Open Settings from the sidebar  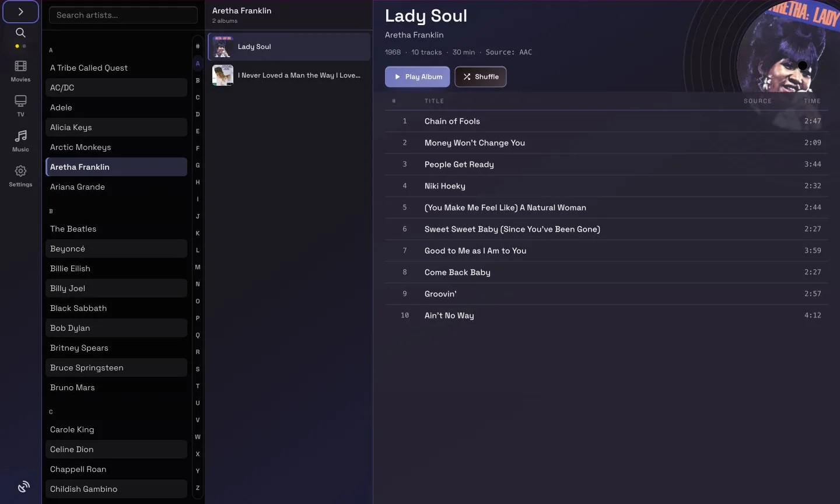click(20, 176)
